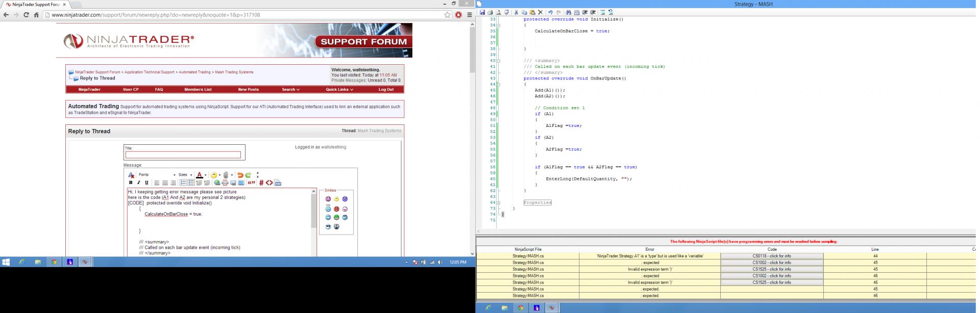Image resolution: width=980 pixels, height=313 pixels.
Task: Open FAQ in forum navbar
Action: coord(159,90)
